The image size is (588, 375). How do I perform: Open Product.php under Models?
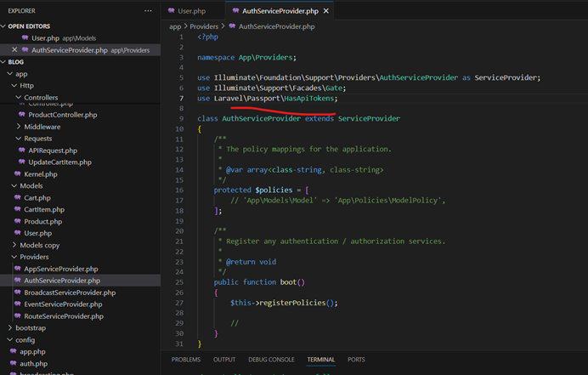point(43,221)
